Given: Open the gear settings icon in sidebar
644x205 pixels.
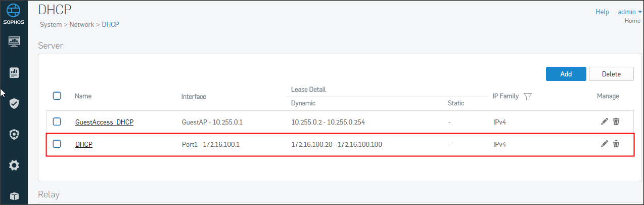Looking at the screenshot, I should [x=14, y=165].
